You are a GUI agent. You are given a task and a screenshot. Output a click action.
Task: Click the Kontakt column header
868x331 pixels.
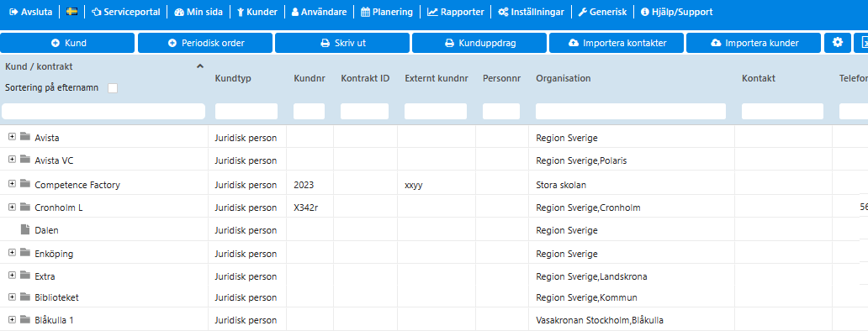(759, 78)
